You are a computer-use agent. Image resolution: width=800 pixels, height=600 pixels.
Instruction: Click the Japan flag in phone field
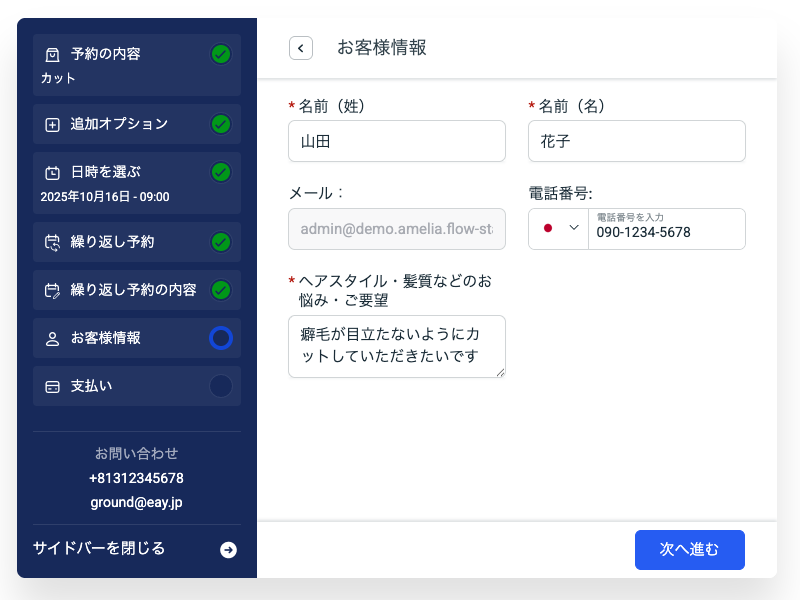click(x=548, y=228)
